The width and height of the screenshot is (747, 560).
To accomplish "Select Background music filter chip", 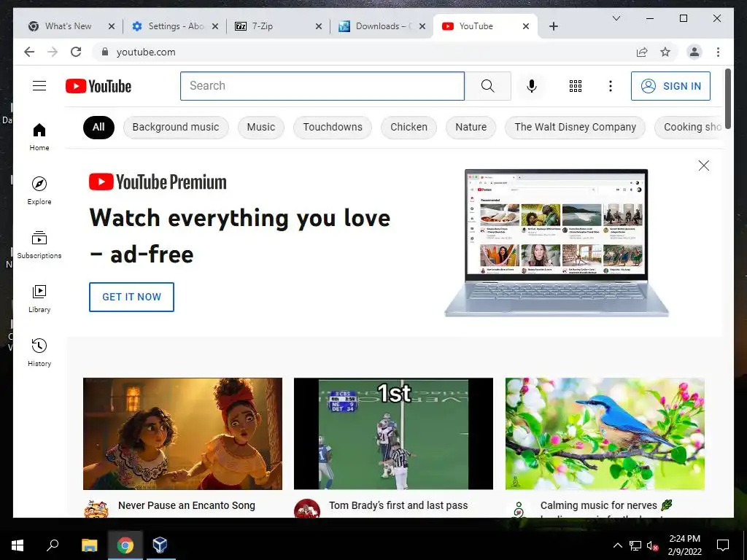I will [176, 127].
